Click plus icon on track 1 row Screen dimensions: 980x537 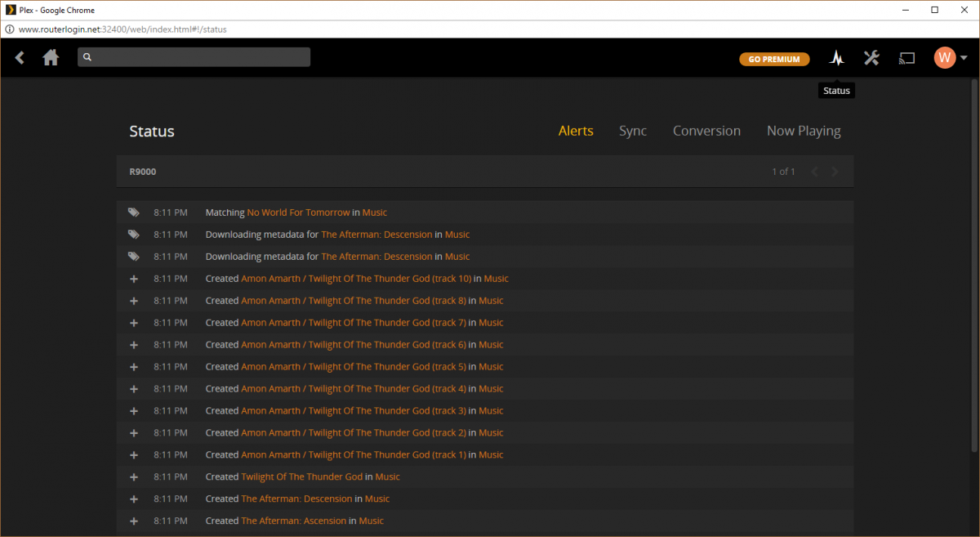(x=133, y=455)
